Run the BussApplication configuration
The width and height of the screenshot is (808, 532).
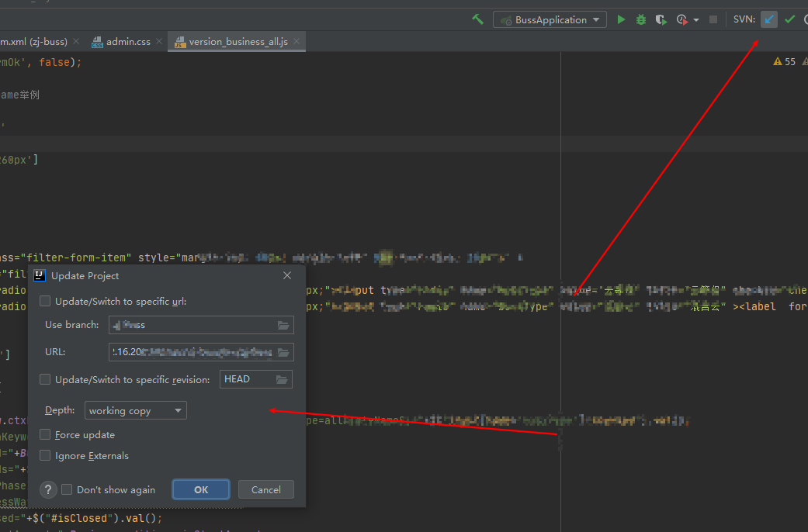[620, 19]
